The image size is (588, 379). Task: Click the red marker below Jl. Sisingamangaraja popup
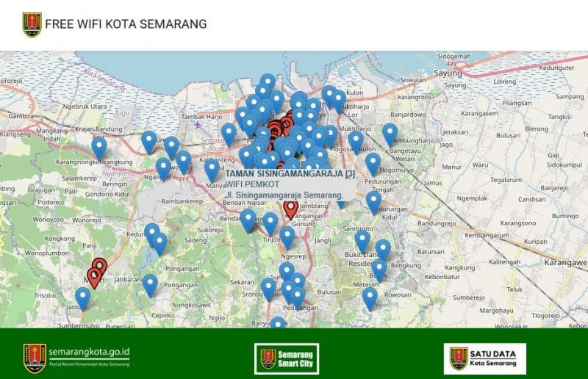(290, 209)
